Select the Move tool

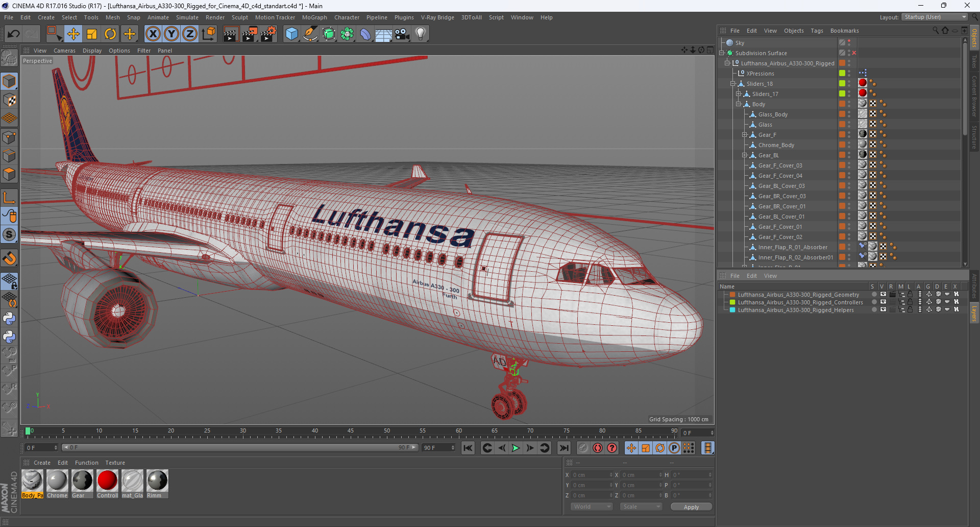click(73, 34)
